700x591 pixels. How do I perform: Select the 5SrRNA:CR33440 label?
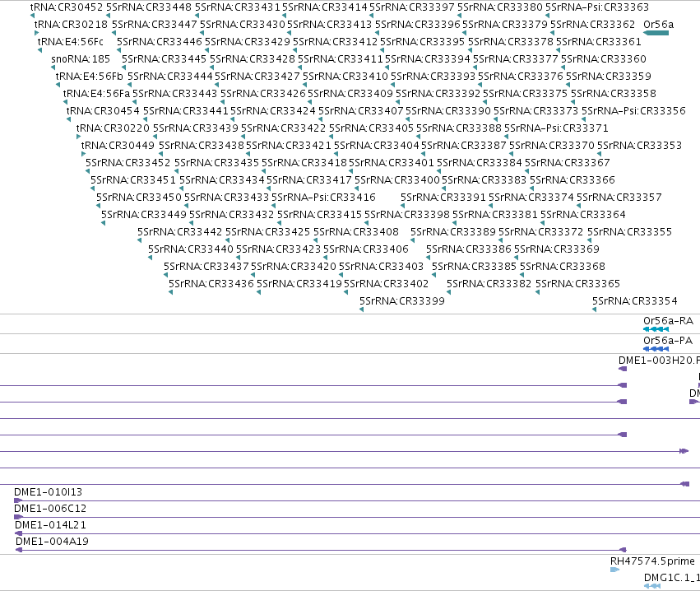click(191, 249)
